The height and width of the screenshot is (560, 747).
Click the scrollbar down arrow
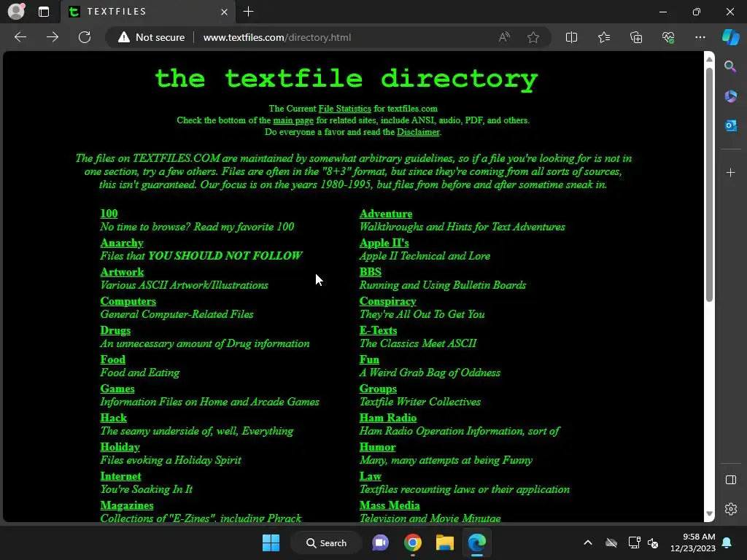click(709, 514)
